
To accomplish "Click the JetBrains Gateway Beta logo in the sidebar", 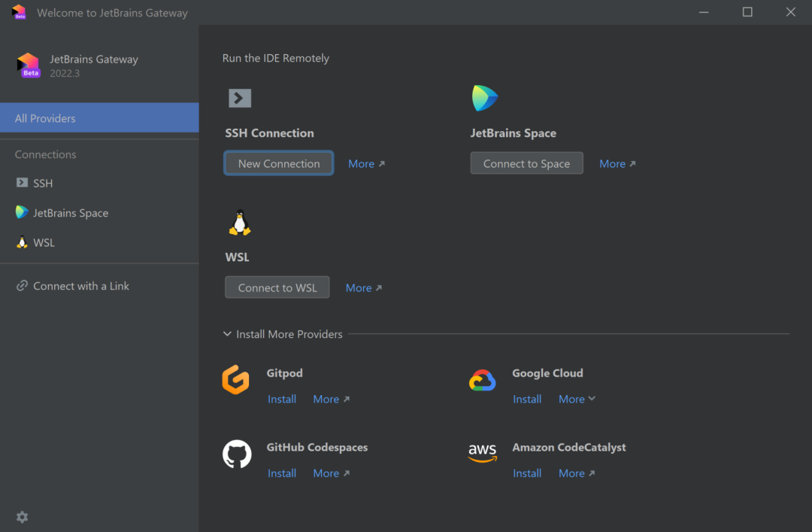I will (29, 65).
